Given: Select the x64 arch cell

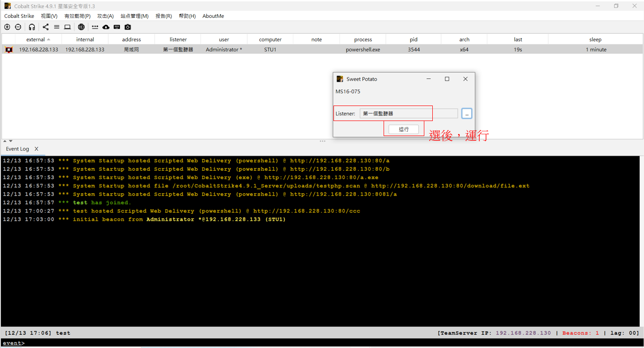Looking at the screenshot, I should (x=464, y=49).
